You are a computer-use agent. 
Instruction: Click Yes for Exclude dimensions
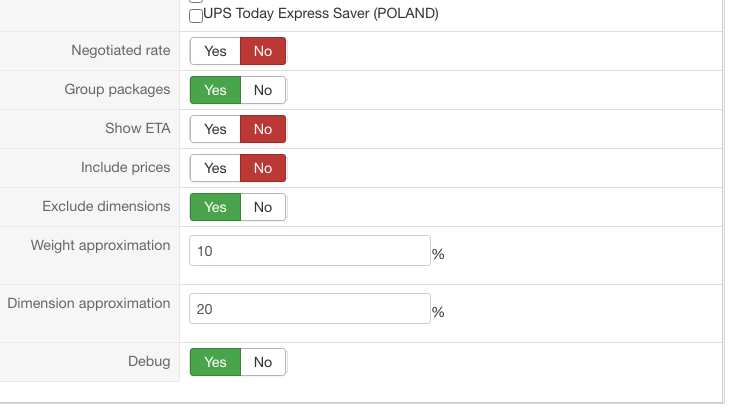coord(215,207)
